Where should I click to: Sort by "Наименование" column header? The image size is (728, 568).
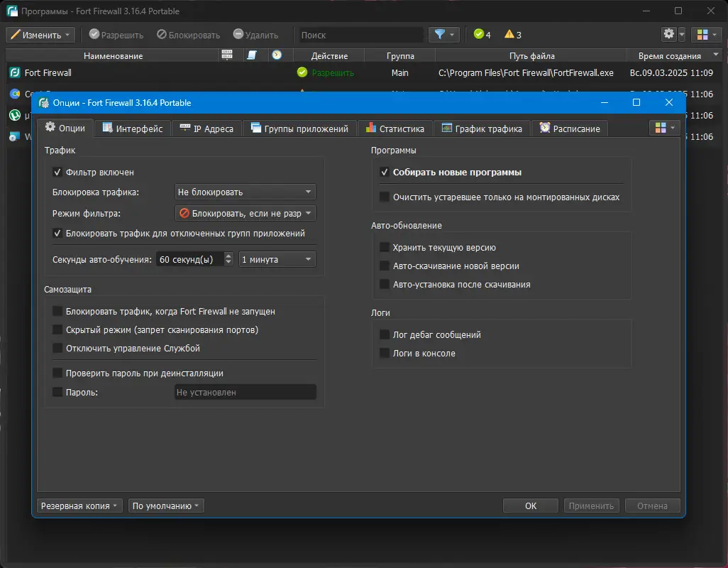click(114, 55)
